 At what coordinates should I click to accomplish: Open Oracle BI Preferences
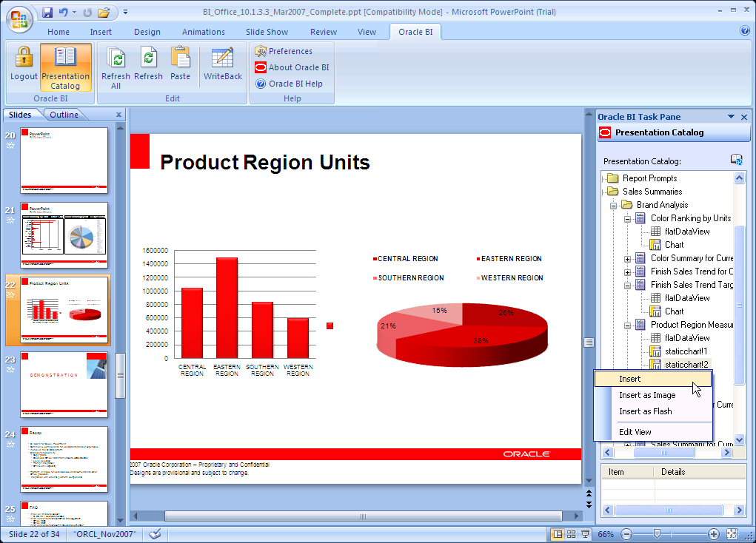tap(284, 51)
